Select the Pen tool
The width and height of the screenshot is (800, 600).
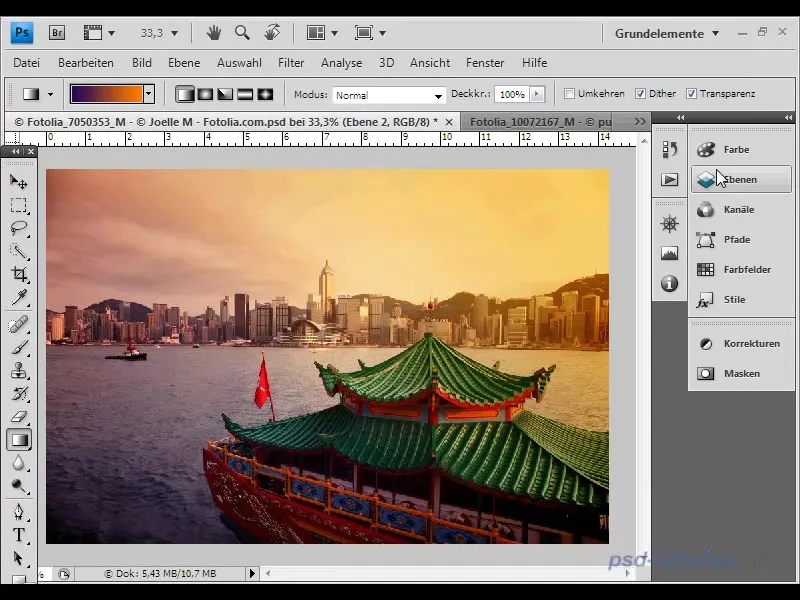pos(19,512)
